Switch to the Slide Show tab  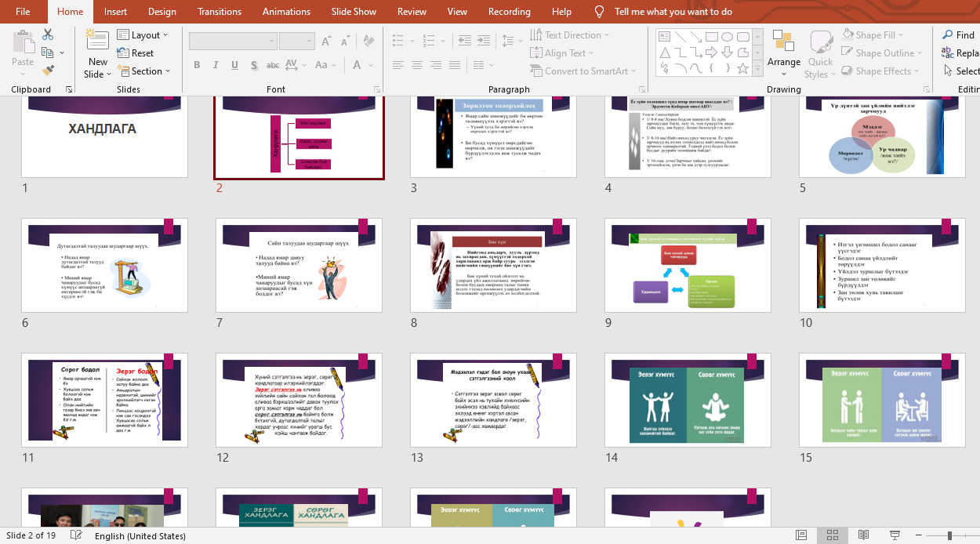354,12
